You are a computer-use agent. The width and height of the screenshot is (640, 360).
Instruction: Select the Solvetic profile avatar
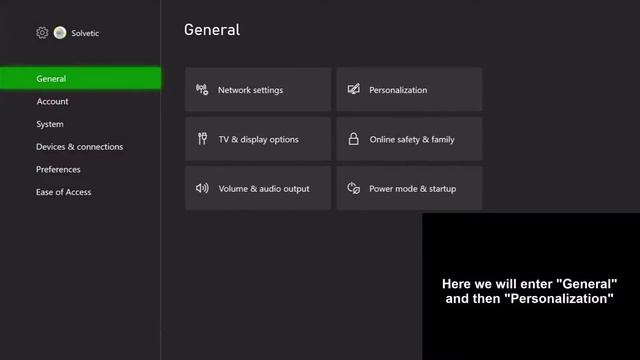pyautogui.click(x=60, y=33)
